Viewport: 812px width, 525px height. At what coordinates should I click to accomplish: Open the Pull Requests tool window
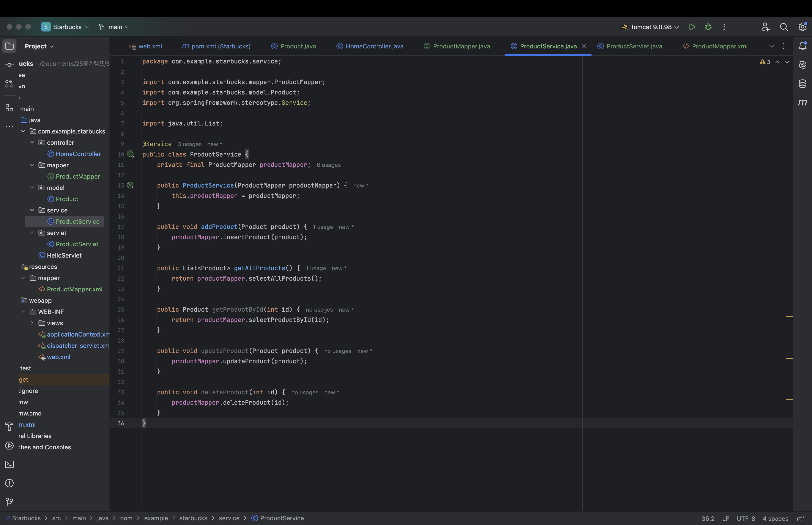point(10,83)
